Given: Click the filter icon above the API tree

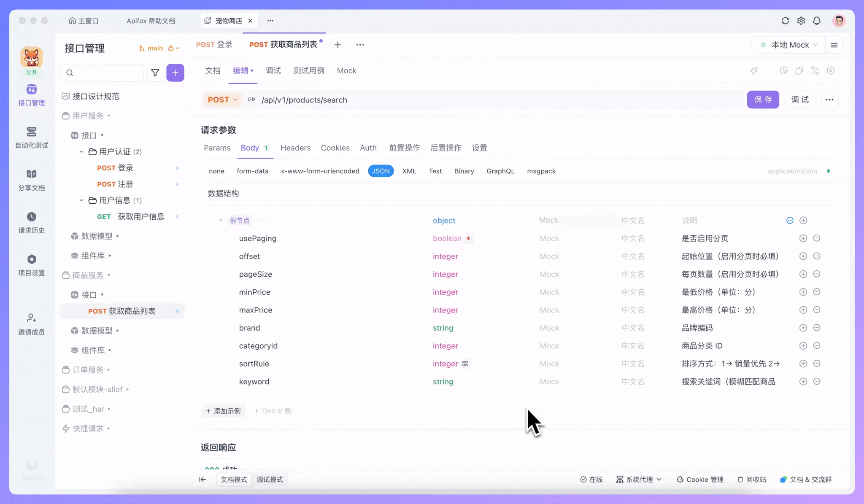Looking at the screenshot, I should click(155, 73).
